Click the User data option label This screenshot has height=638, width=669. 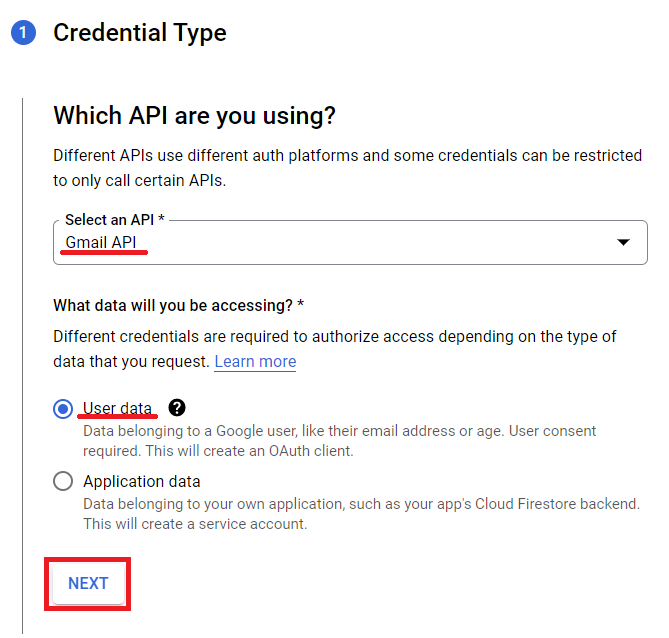coord(118,408)
